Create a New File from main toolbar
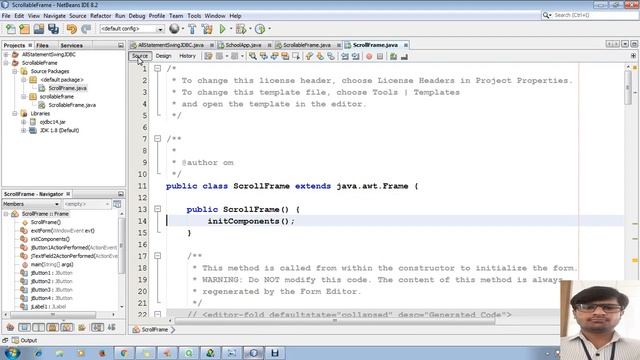Screen dimensions: 640x360 point(11,29)
